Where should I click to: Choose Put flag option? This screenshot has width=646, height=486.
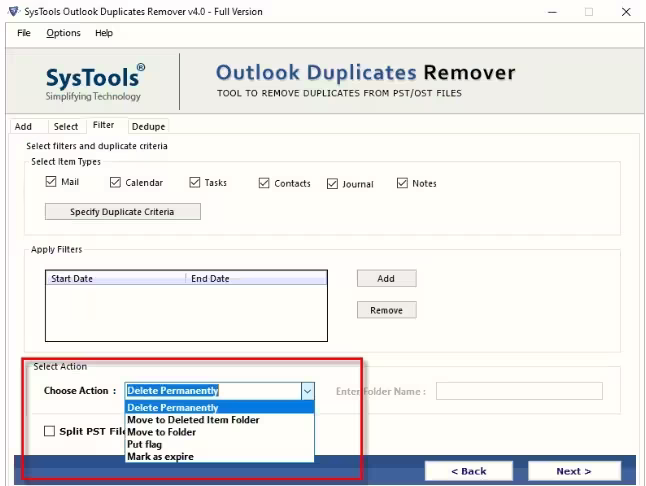click(x=220, y=444)
